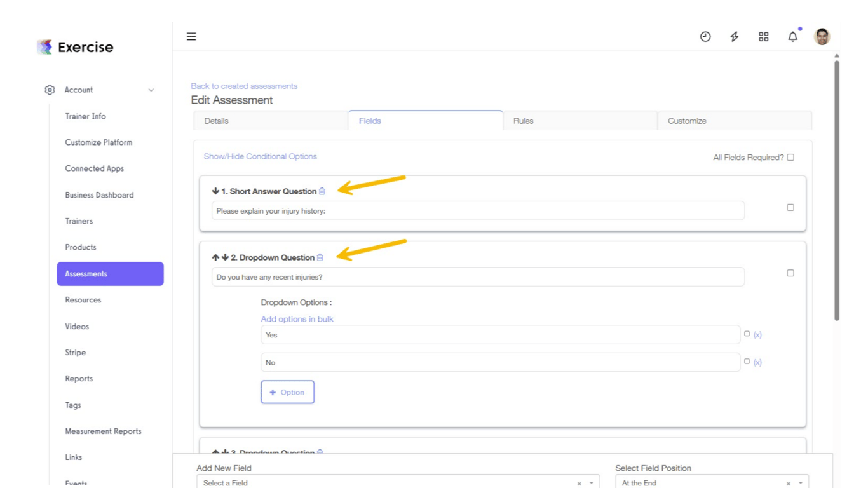The image size is (868, 488).
Task: Expand the Account section chevron
Action: (151, 90)
